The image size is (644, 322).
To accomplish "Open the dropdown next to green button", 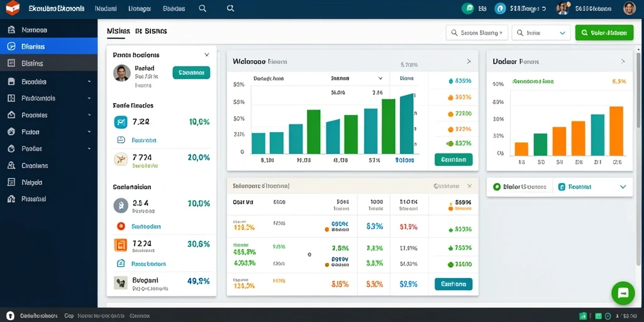I will [x=541, y=33].
